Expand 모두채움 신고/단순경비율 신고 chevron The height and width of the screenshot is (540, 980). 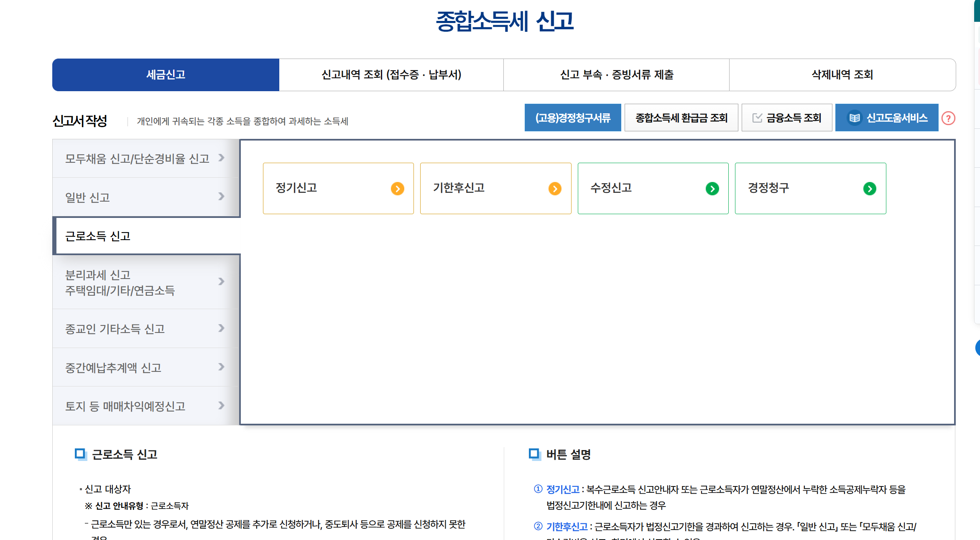222,158
